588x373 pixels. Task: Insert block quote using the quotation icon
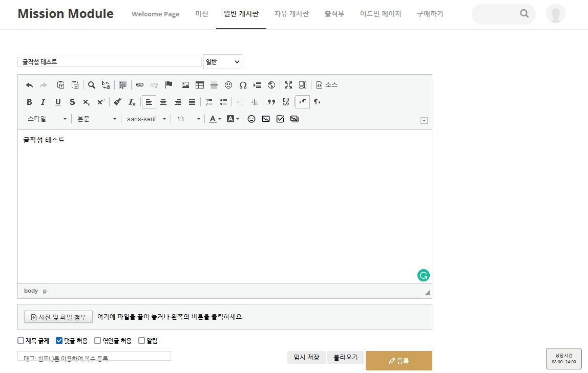[x=271, y=102]
